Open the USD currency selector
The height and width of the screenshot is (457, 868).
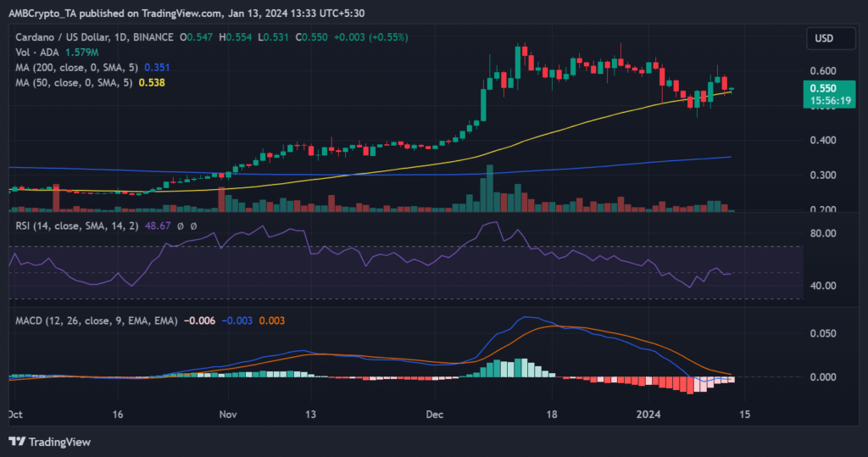click(x=823, y=38)
